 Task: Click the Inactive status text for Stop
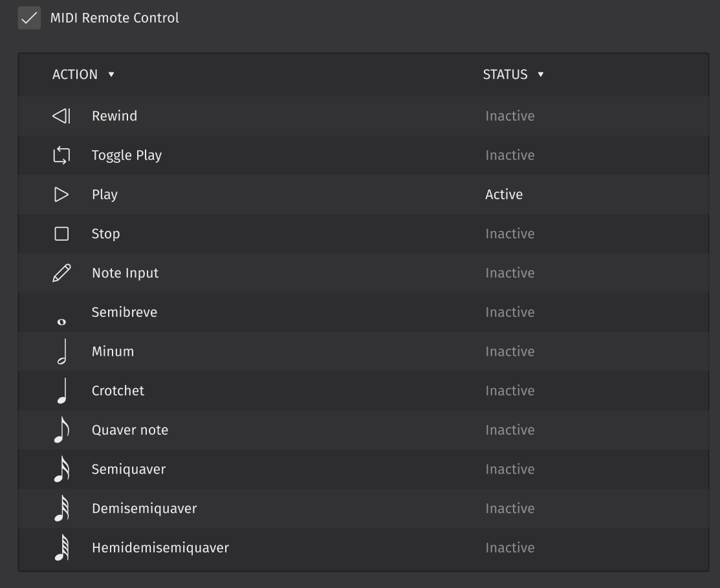(x=510, y=234)
